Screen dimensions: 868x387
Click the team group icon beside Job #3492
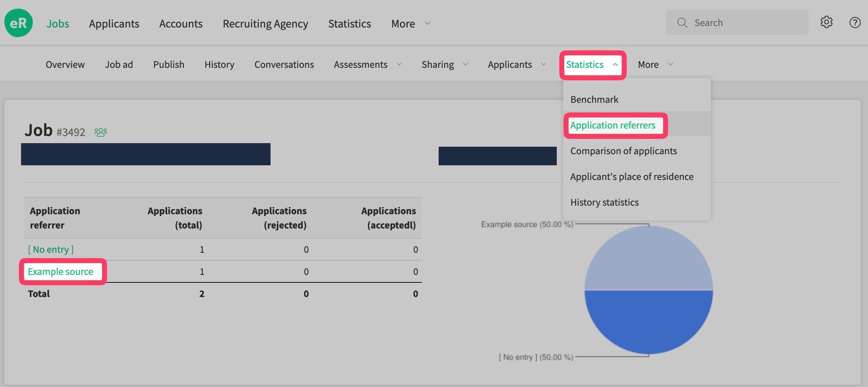coord(101,132)
